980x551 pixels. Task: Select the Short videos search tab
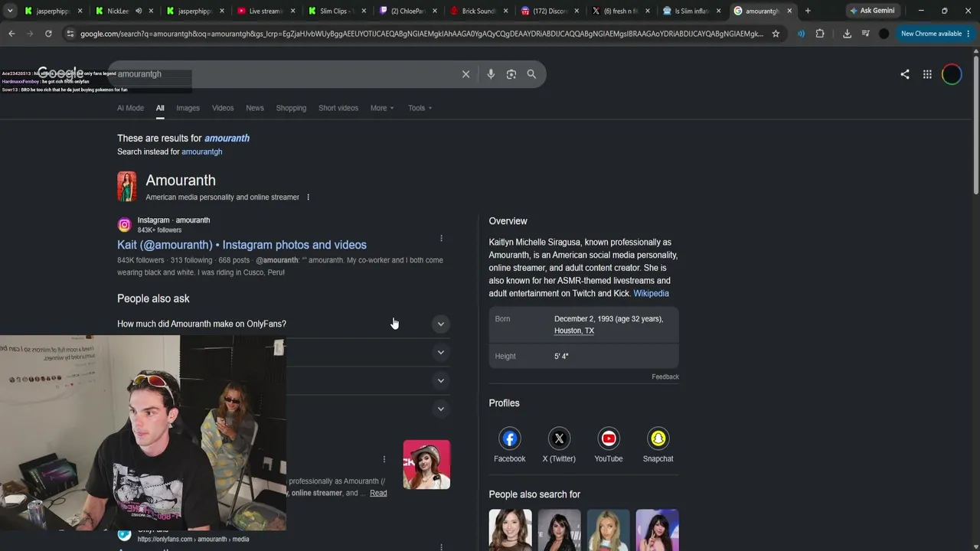pos(338,108)
